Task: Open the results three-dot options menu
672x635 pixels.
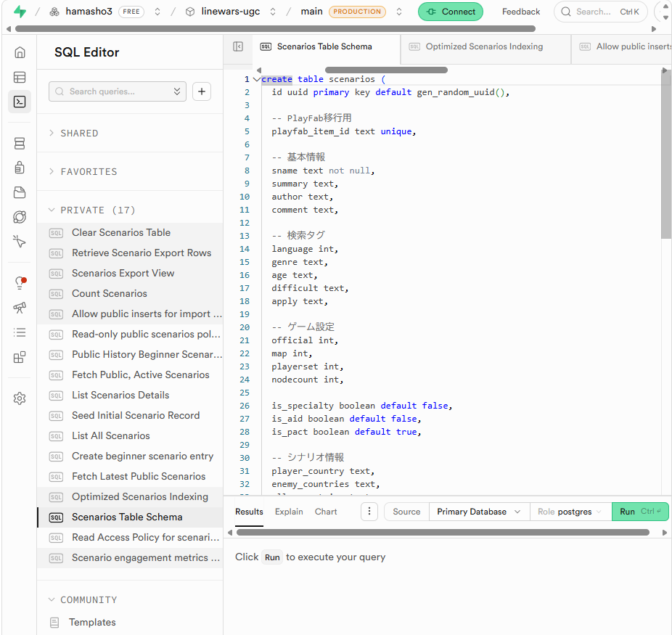Action: pyautogui.click(x=369, y=512)
